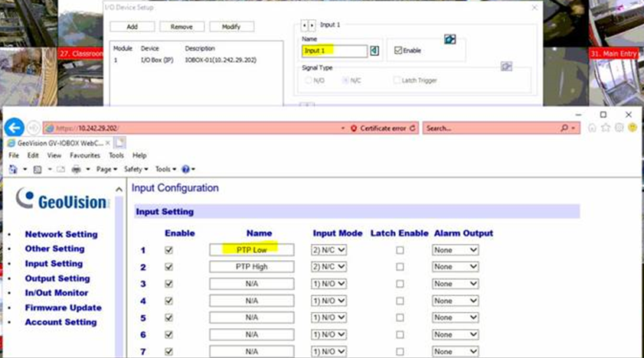Image resolution: width=644 pixels, height=358 pixels.
Task: Select the N/O signal type radio
Action: click(309, 80)
